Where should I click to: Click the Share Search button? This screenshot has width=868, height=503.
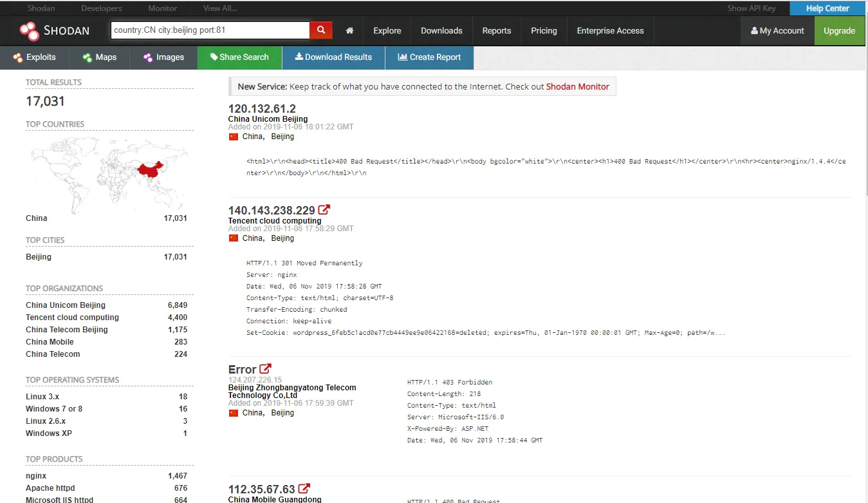[x=239, y=57]
